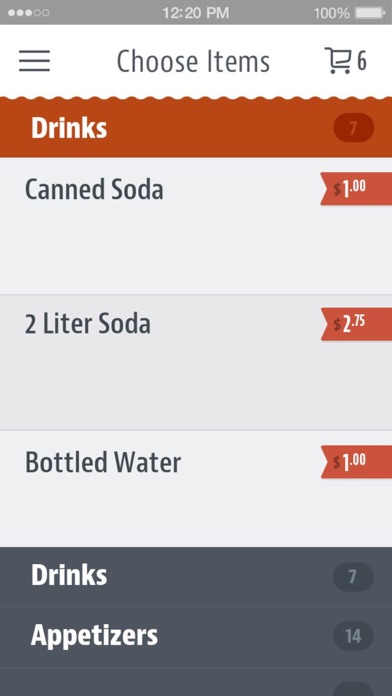Screen dimensions: 392x696
Task: Expand the dark Drinks category row
Action: (x=196, y=576)
